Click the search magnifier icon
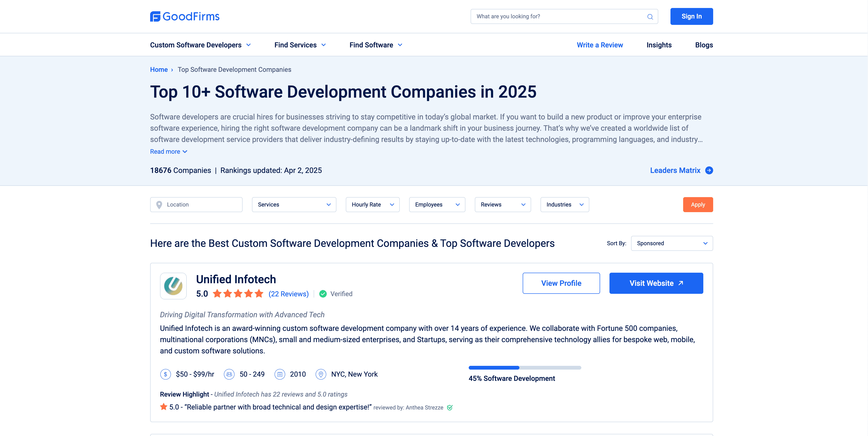Screen dimensions: 868x436 [x=650, y=16]
